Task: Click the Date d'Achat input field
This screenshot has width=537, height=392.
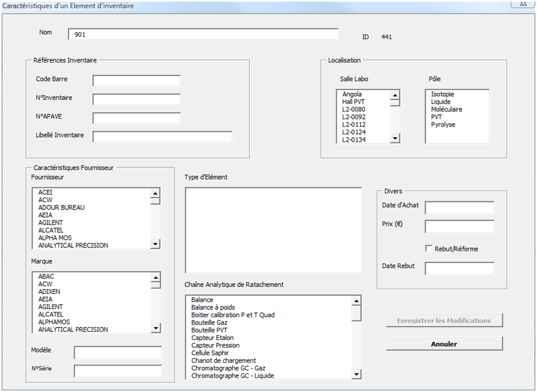Action: tap(459, 208)
